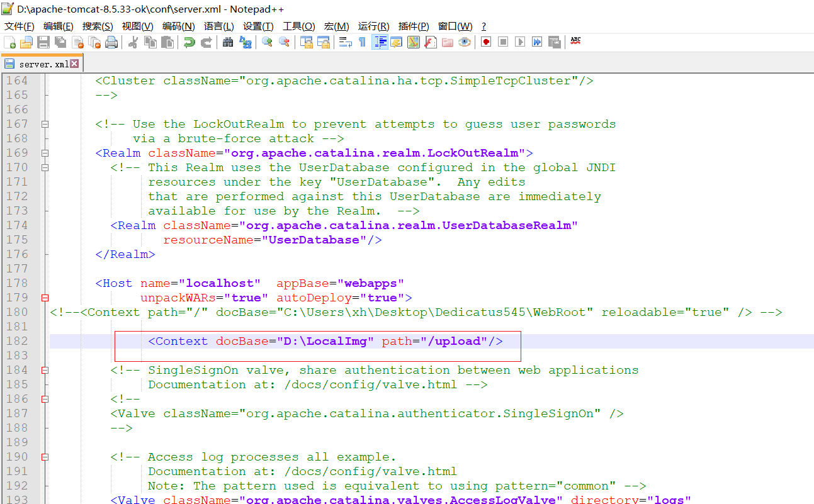Screen dimensions: 814x504
Task: Open the 语言(L) menu
Action: [219, 26]
